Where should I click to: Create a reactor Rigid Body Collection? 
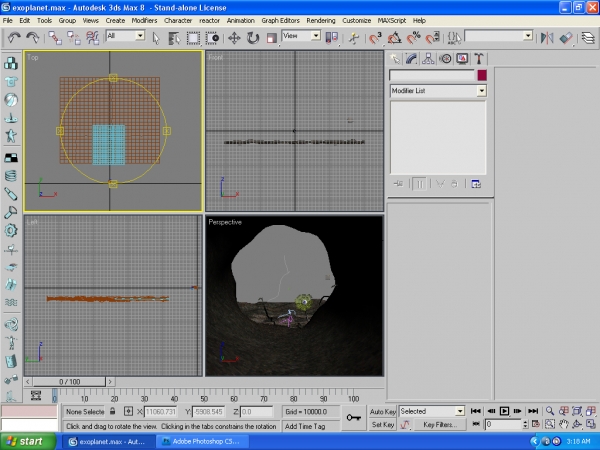pos(11,63)
